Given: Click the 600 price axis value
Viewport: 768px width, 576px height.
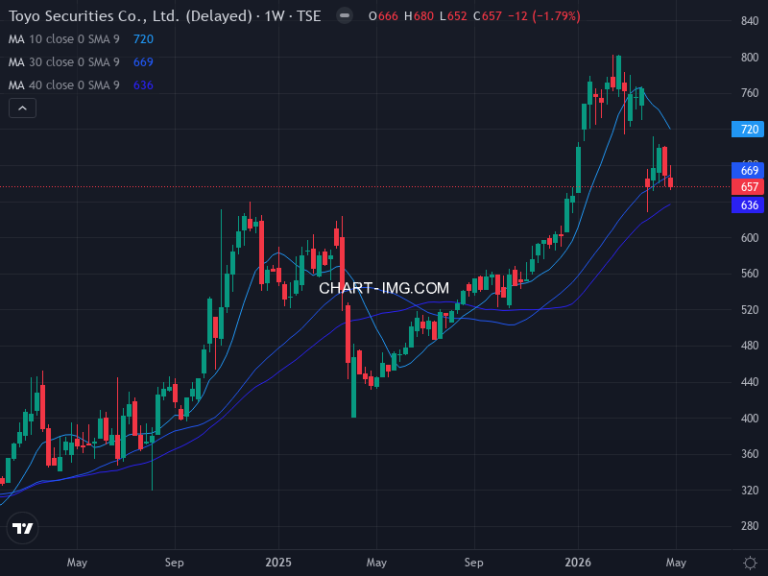Looking at the screenshot, I should tap(750, 238).
